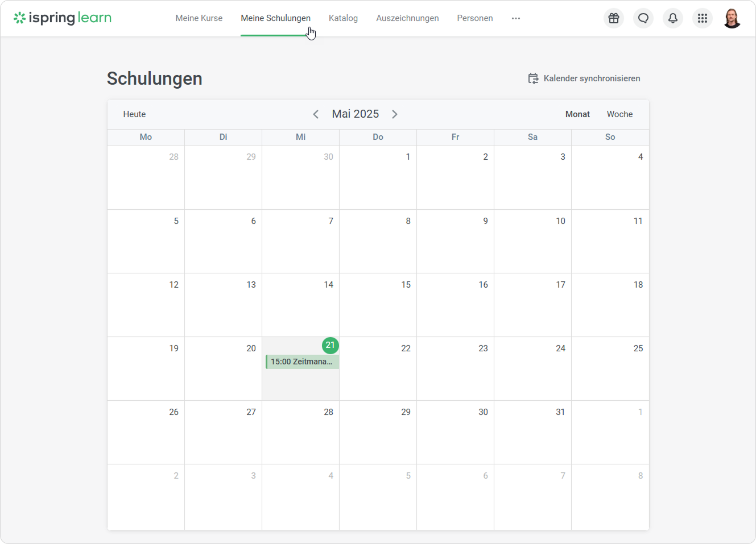
Task: Open the user profile avatar
Action: click(x=732, y=18)
